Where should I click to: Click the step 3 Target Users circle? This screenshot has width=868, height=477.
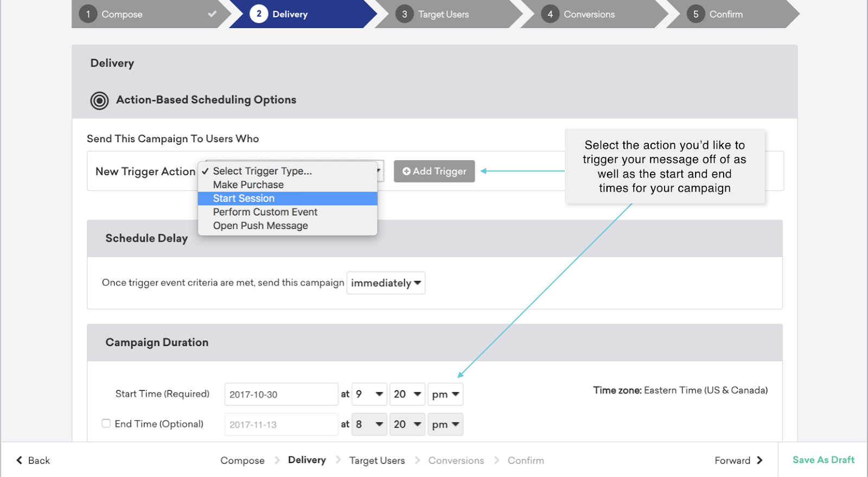click(x=404, y=14)
